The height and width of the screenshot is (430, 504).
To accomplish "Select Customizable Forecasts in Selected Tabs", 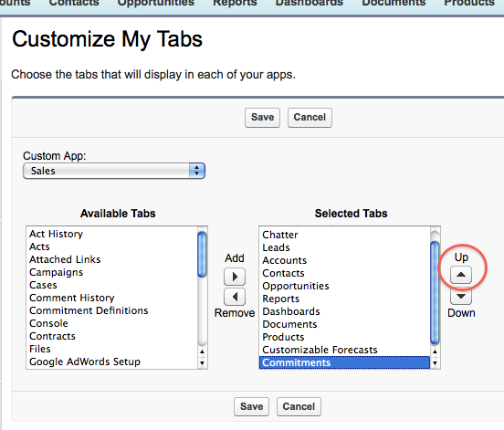I will click(320, 350).
